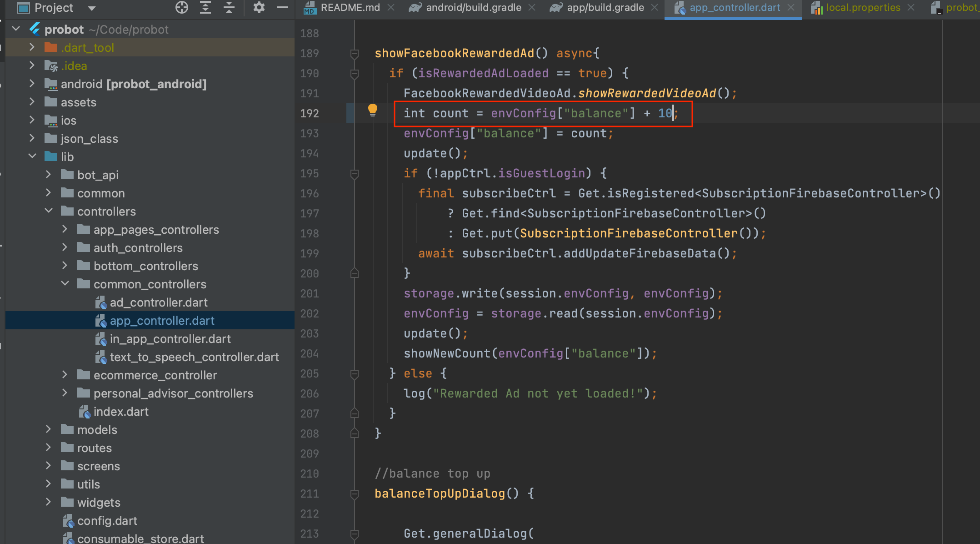Click the Flutter icon on app_controller.dart tab
The height and width of the screenshot is (544, 980).
click(x=680, y=7)
